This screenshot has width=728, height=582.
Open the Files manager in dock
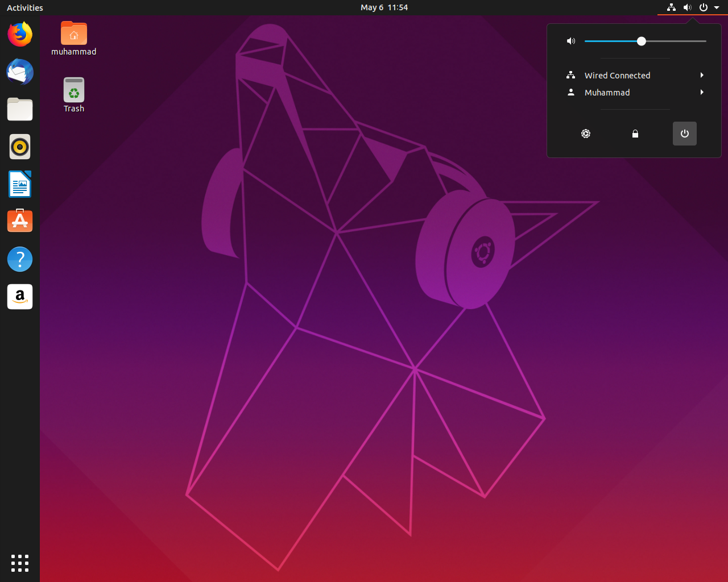click(20, 109)
